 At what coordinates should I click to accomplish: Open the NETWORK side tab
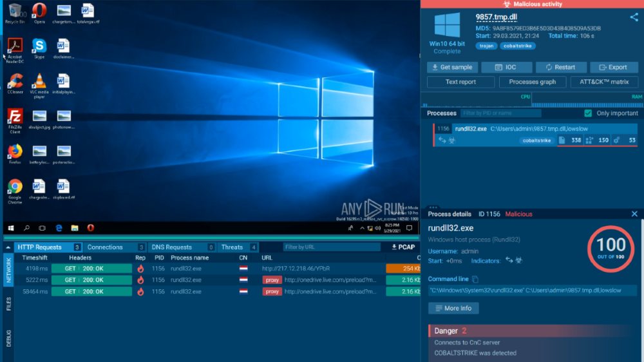[x=8, y=270]
